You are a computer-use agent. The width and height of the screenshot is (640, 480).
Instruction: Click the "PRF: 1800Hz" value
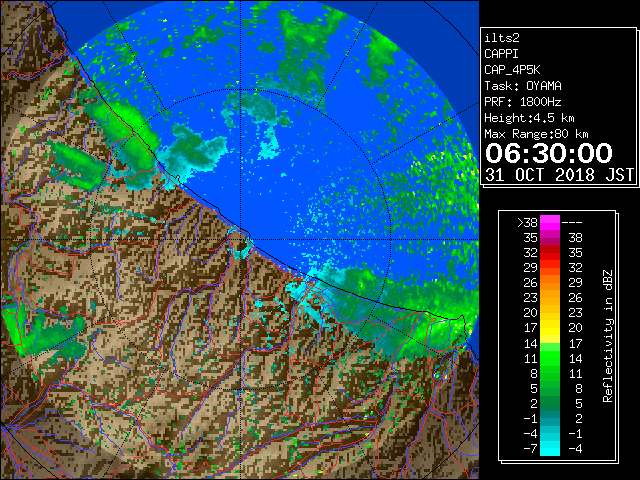tap(523, 102)
